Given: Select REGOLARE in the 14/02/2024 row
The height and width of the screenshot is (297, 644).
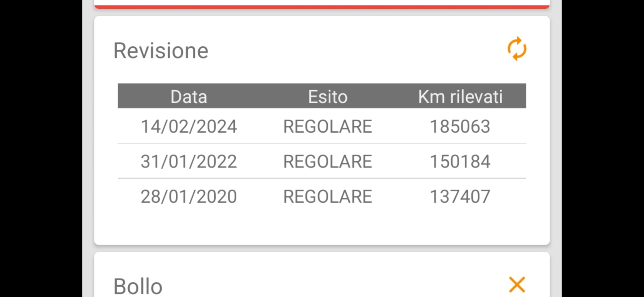Looking at the screenshot, I should (x=328, y=126).
